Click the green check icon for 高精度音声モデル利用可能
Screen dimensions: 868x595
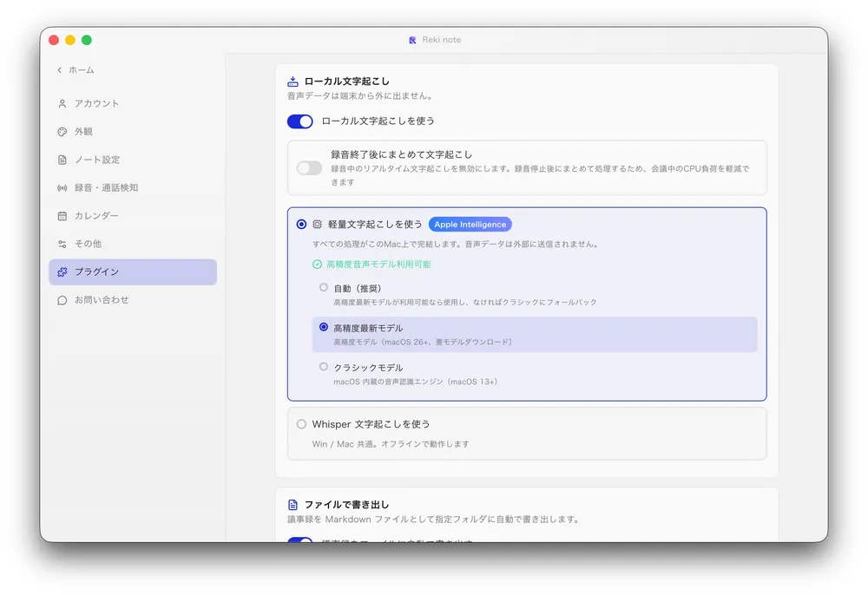(317, 265)
